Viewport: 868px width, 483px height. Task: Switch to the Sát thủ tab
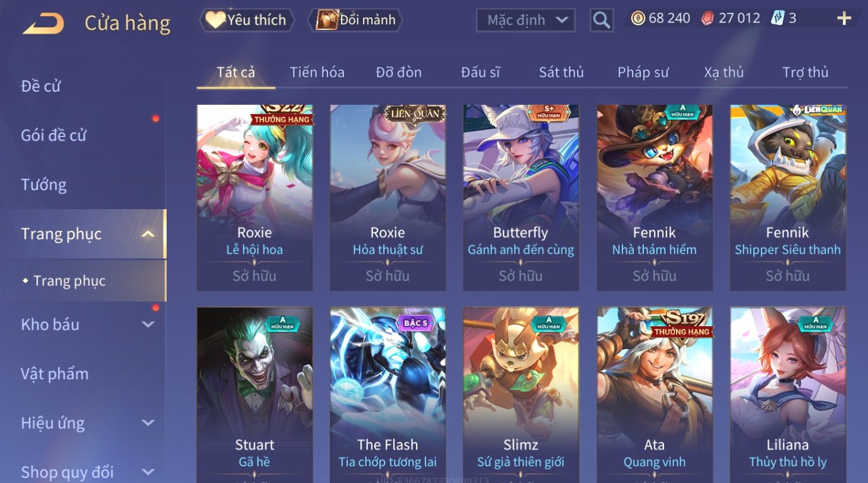[561, 73]
